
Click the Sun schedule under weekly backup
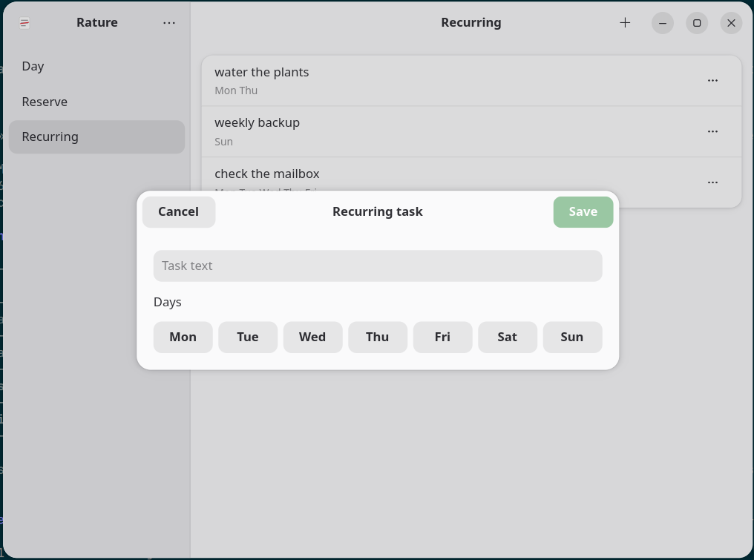coord(223,142)
